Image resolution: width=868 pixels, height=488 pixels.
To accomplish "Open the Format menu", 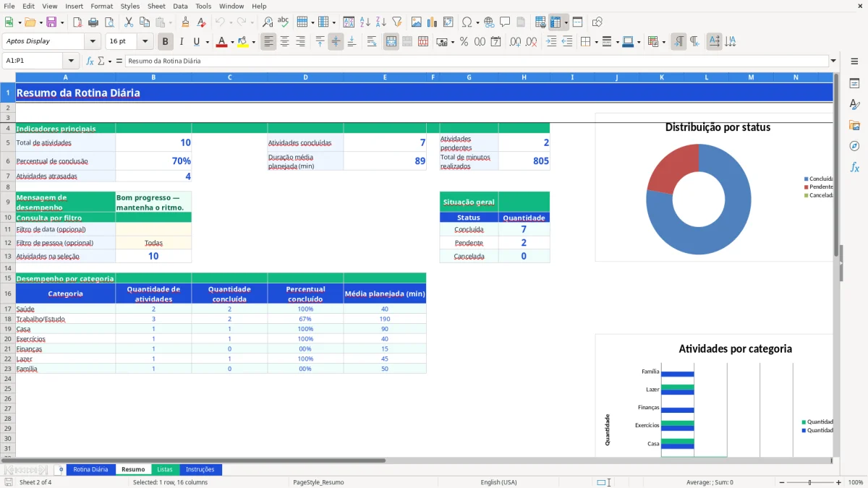I will pos(101,6).
